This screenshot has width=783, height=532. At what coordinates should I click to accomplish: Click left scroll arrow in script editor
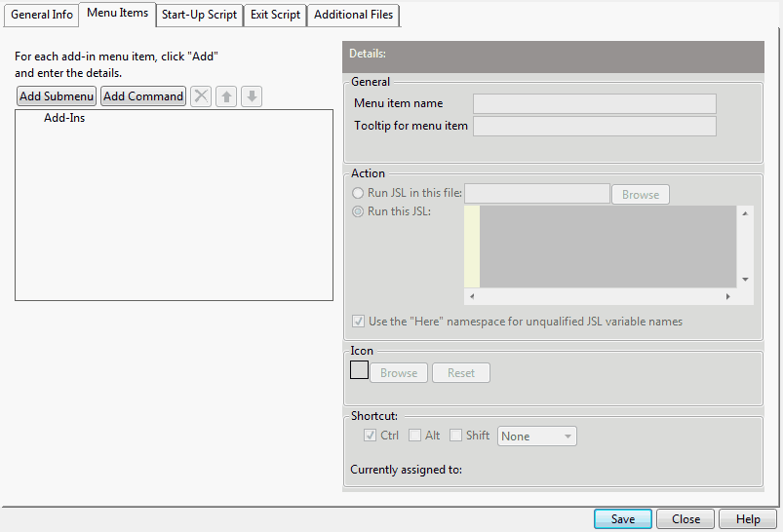point(472,296)
